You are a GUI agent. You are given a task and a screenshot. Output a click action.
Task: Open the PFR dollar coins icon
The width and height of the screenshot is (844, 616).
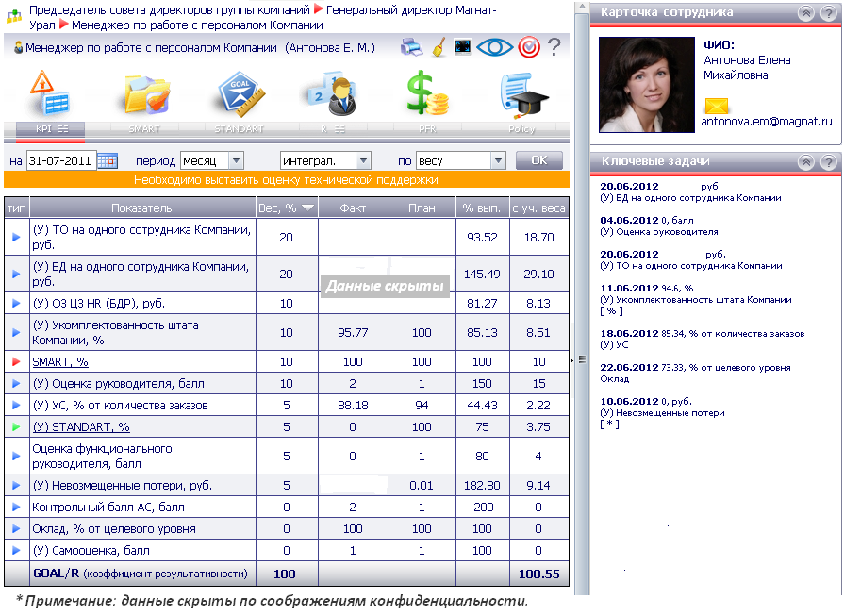tap(427, 92)
